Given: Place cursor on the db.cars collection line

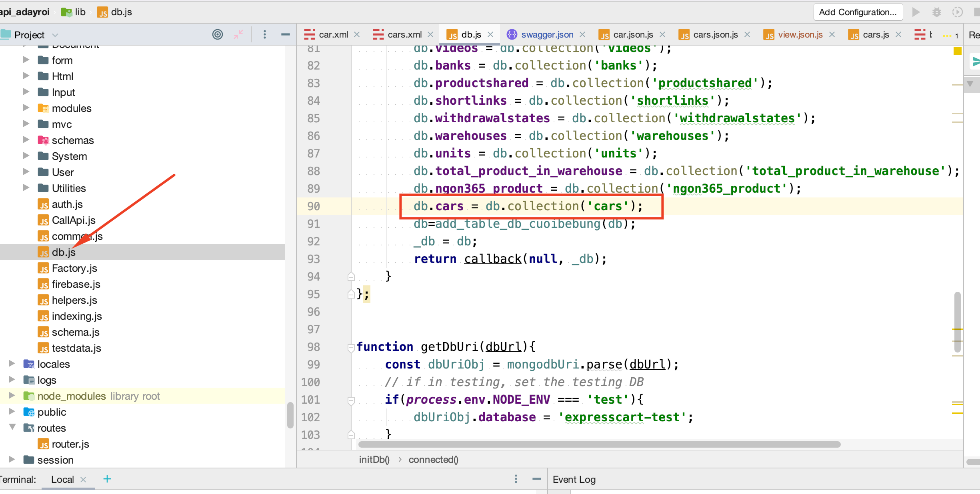Looking at the screenshot, I should click(528, 206).
